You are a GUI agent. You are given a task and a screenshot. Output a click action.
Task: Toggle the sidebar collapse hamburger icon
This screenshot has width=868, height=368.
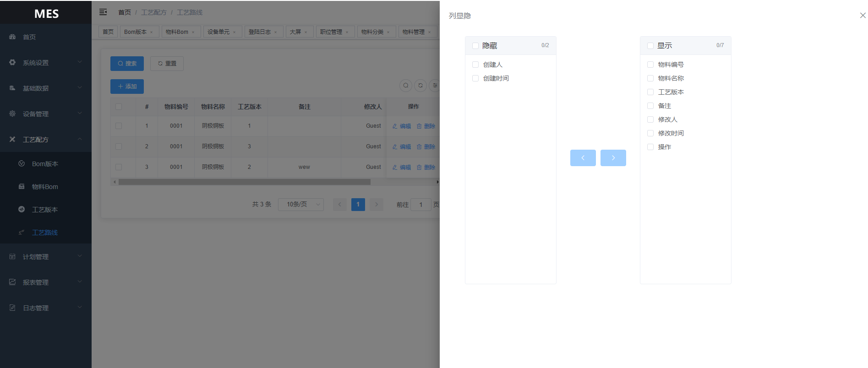[103, 12]
